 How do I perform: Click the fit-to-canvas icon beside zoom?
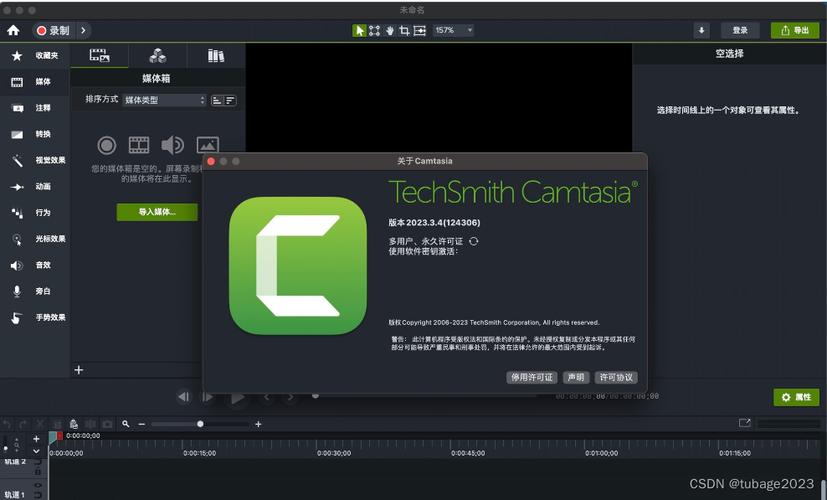[419, 31]
